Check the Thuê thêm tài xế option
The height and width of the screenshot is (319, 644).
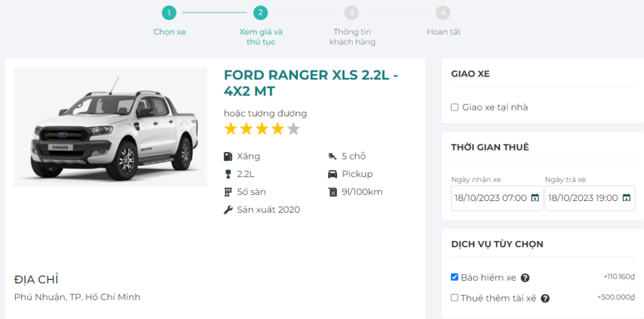pyautogui.click(x=455, y=298)
